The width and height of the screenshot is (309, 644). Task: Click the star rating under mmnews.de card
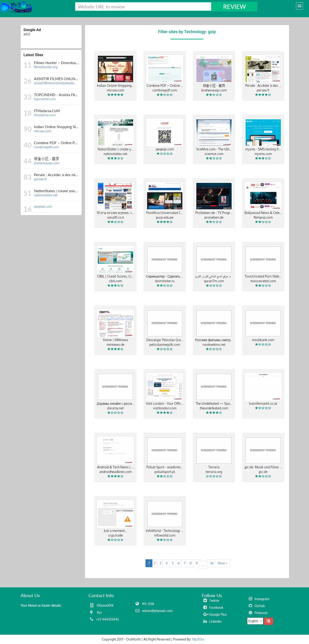115,349
